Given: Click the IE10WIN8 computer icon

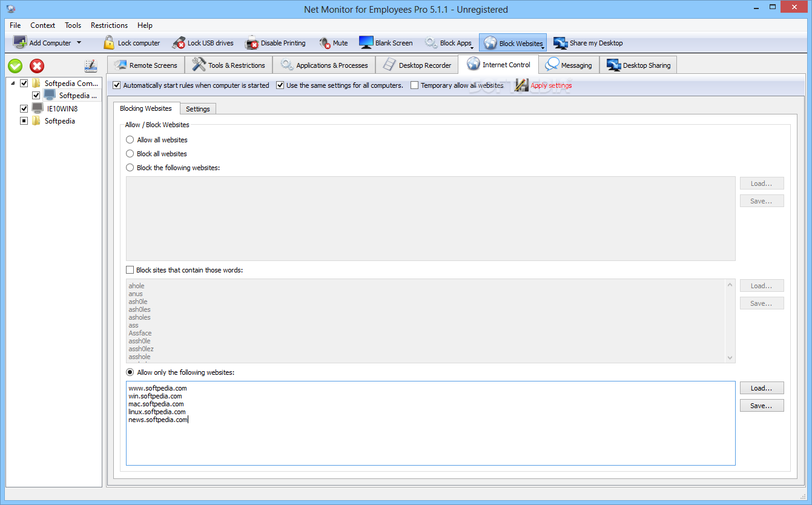Looking at the screenshot, I should click(x=38, y=108).
